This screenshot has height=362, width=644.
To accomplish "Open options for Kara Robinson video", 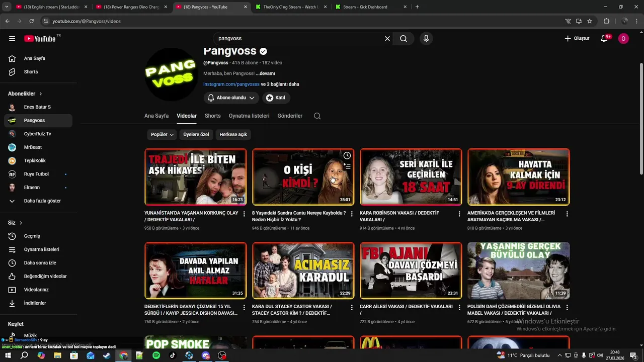I will pyautogui.click(x=459, y=214).
